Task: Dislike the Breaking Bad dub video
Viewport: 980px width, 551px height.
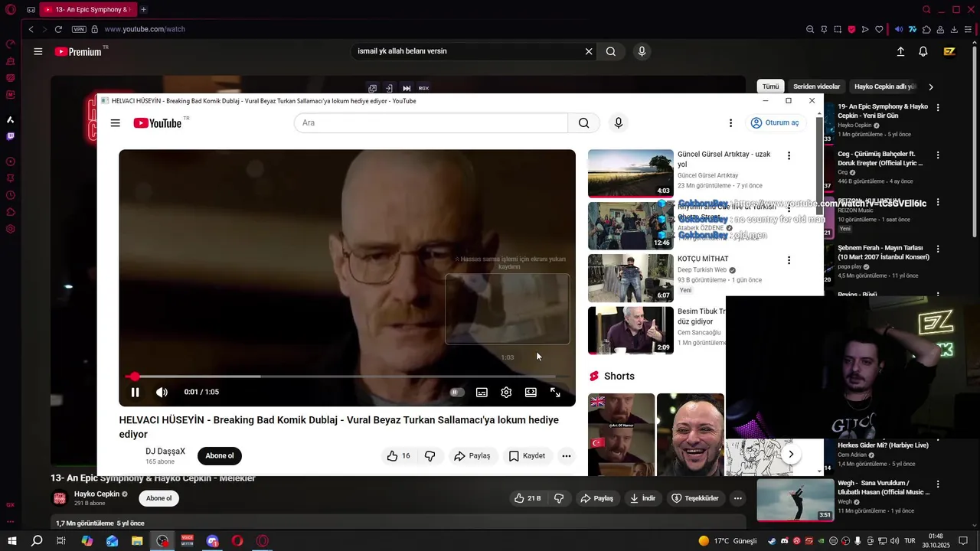Action: (430, 456)
